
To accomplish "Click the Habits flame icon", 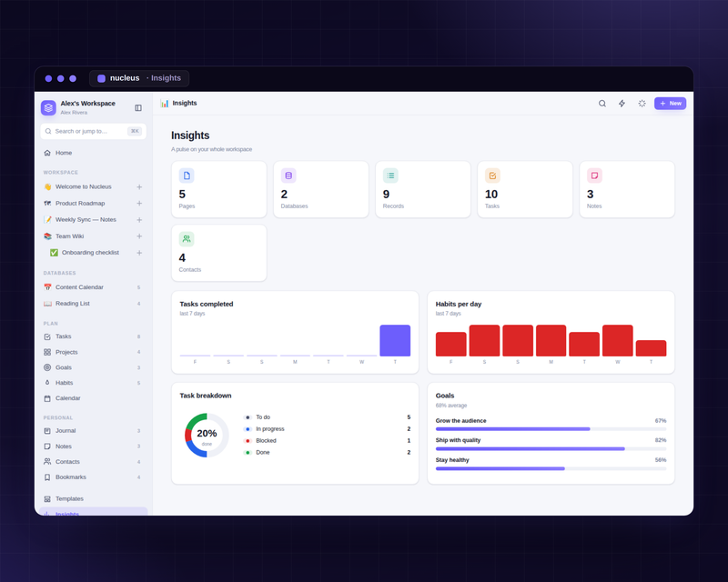I will click(x=47, y=383).
